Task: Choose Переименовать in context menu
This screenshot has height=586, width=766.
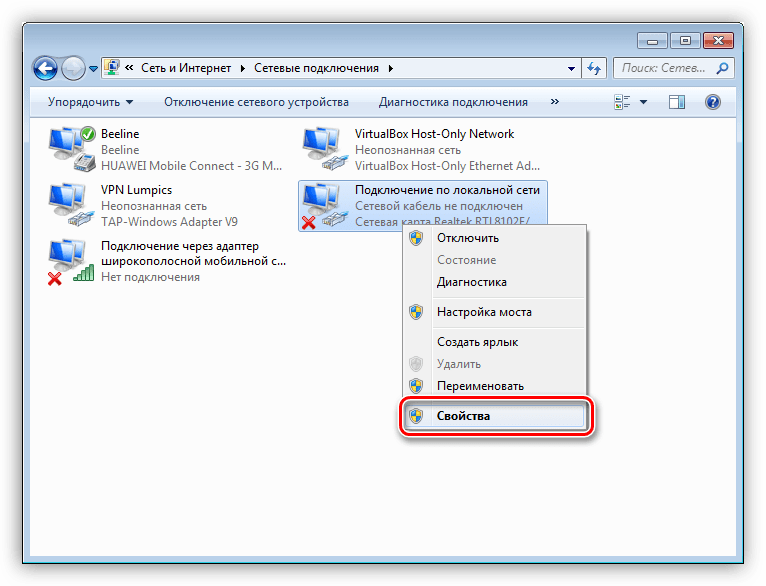Action: click(494, 386)
